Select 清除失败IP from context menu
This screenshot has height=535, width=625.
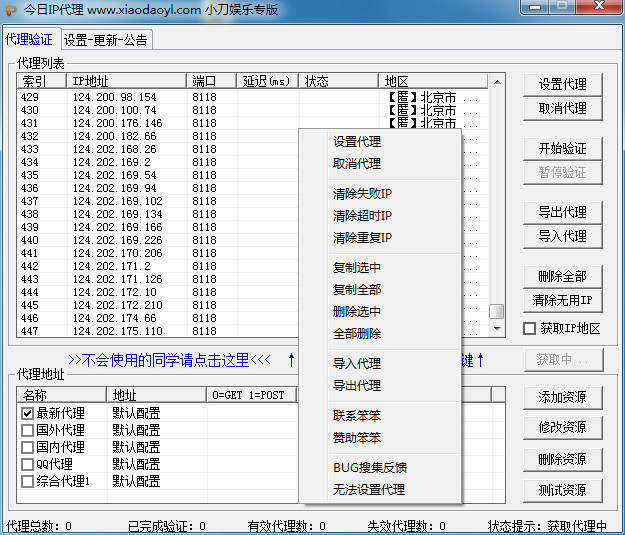point(362,194)
